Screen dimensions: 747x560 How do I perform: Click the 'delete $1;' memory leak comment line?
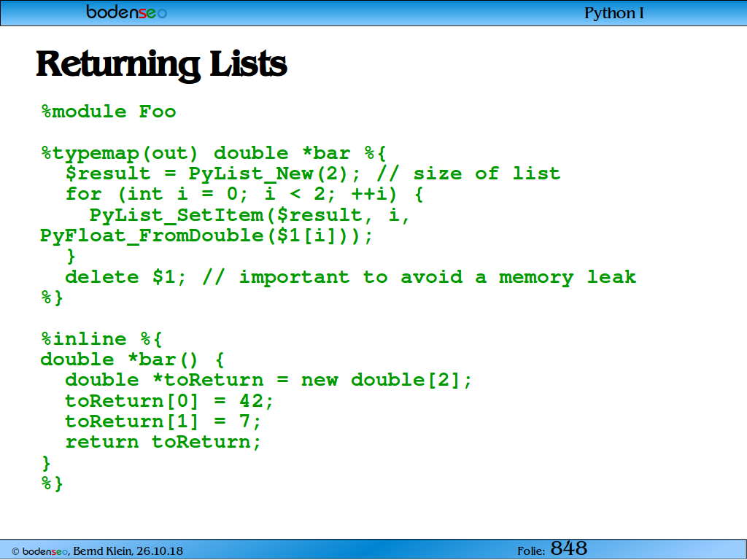pyautogui.click(x=350, y=277)
